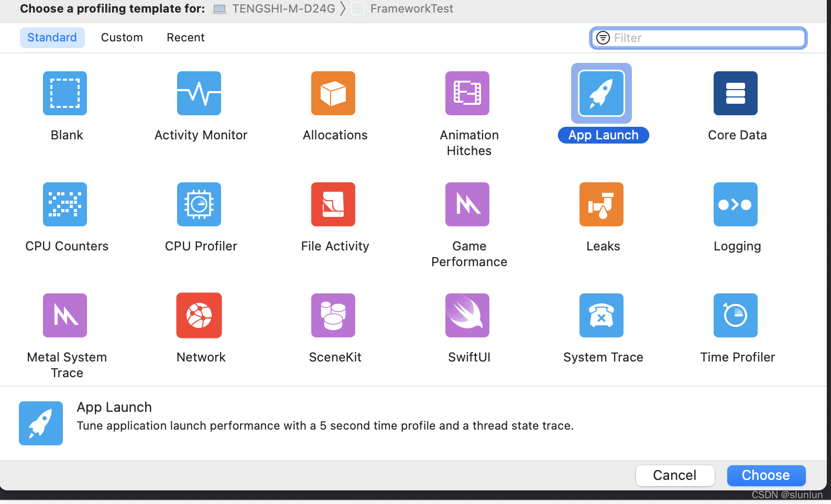
Task: Click the SceneKit label
Action: (335, 357)
